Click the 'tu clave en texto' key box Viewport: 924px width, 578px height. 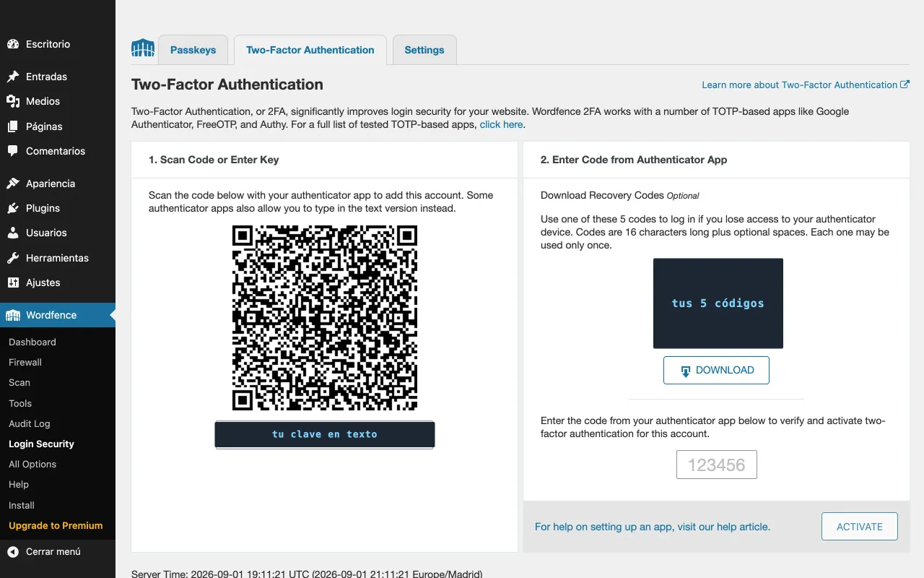click(325, 434)
